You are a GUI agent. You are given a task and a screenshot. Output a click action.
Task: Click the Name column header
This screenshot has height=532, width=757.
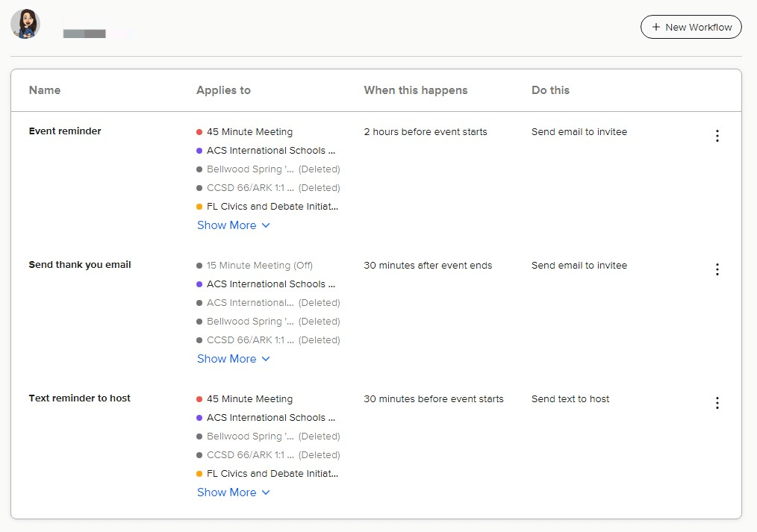[45, 90]
